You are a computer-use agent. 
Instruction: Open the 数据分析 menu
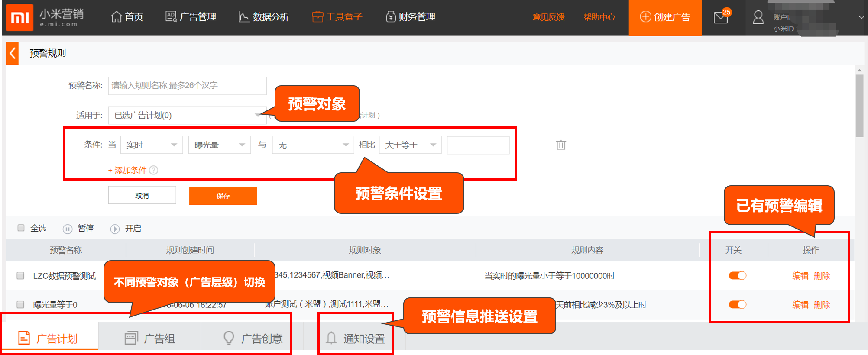tap(264, 17)
